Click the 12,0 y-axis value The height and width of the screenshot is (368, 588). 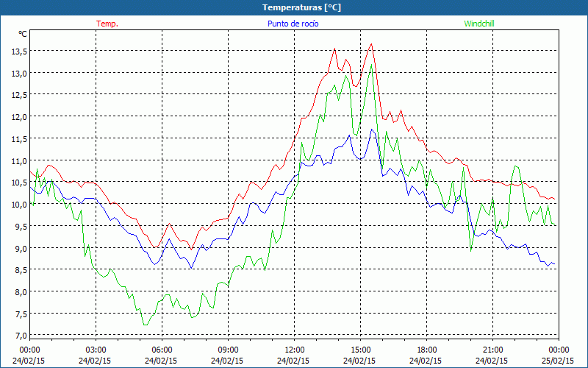pyautogui.click(x=19, y=117)
